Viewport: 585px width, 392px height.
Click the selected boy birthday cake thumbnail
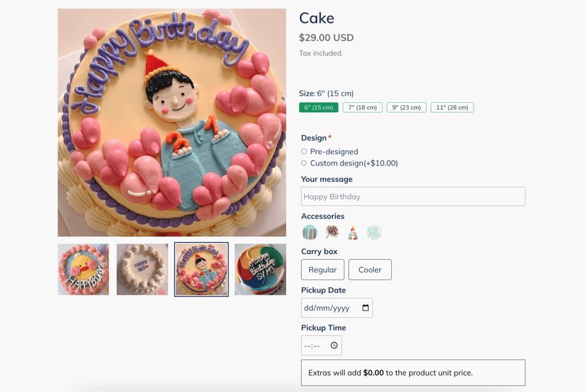click(202, 269)
